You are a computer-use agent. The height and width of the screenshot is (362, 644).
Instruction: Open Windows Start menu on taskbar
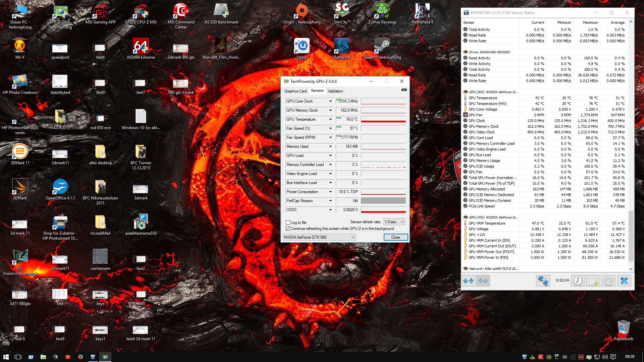6,357
